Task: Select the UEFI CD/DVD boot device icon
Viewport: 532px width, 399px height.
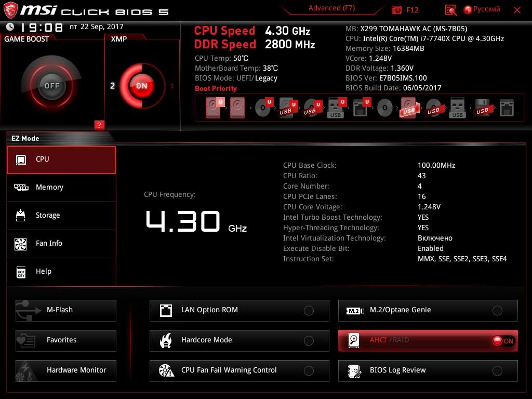Action: (264, 108)
